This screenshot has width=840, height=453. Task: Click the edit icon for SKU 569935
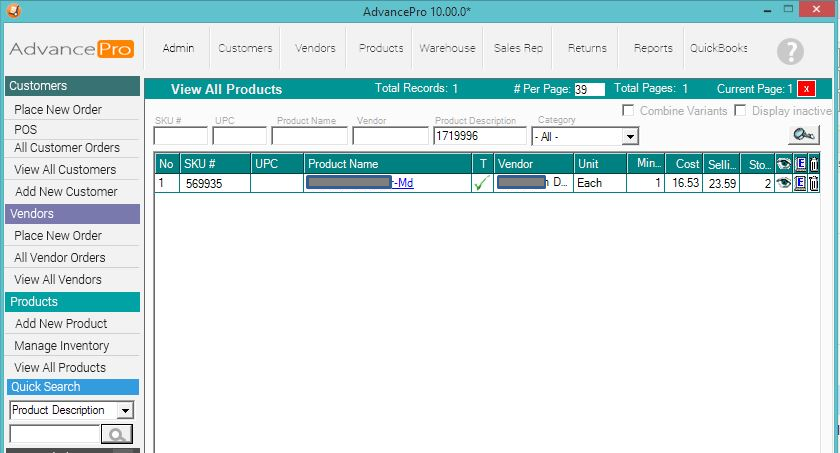pyautogui.click(x=800, y=183)
